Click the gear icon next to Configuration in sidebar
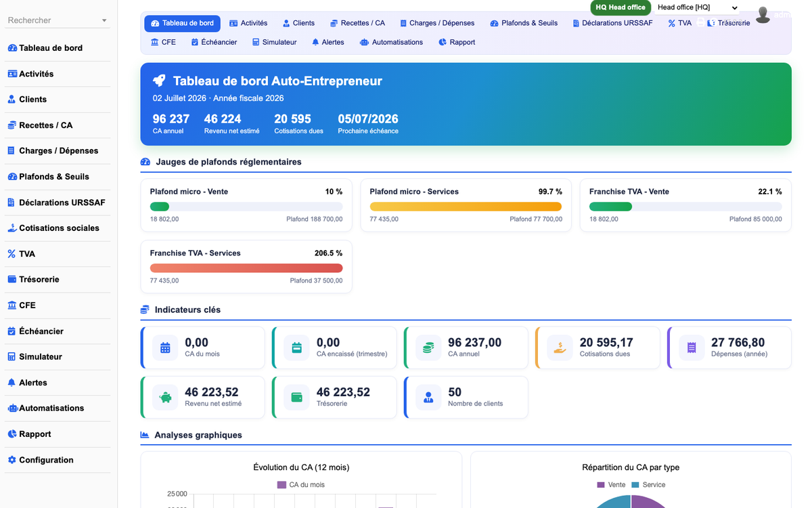812x508 pixels. [12, 460]
